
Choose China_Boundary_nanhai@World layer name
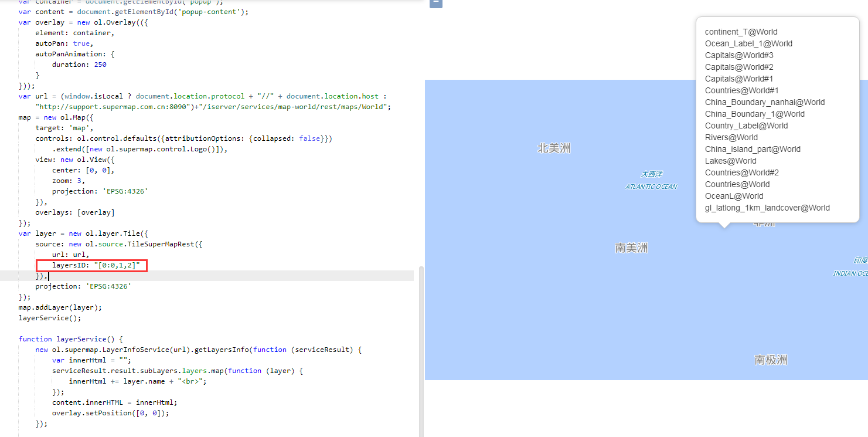click(764, 102)
